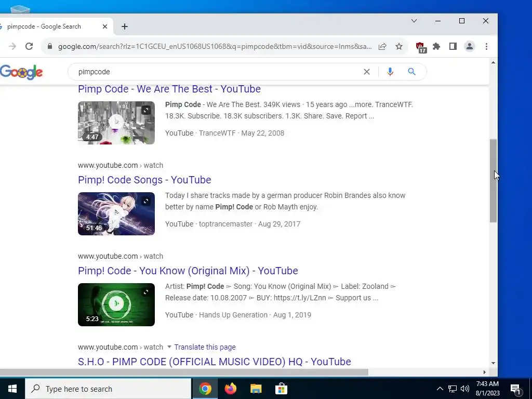532x399 pixels.
Task: Click the horizontal scrollbar at page bottom
Action: click(184, 372)
